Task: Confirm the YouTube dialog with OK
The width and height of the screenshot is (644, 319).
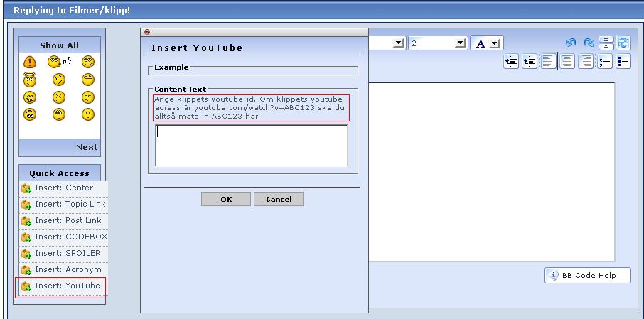Action: [x=226, y=199]
